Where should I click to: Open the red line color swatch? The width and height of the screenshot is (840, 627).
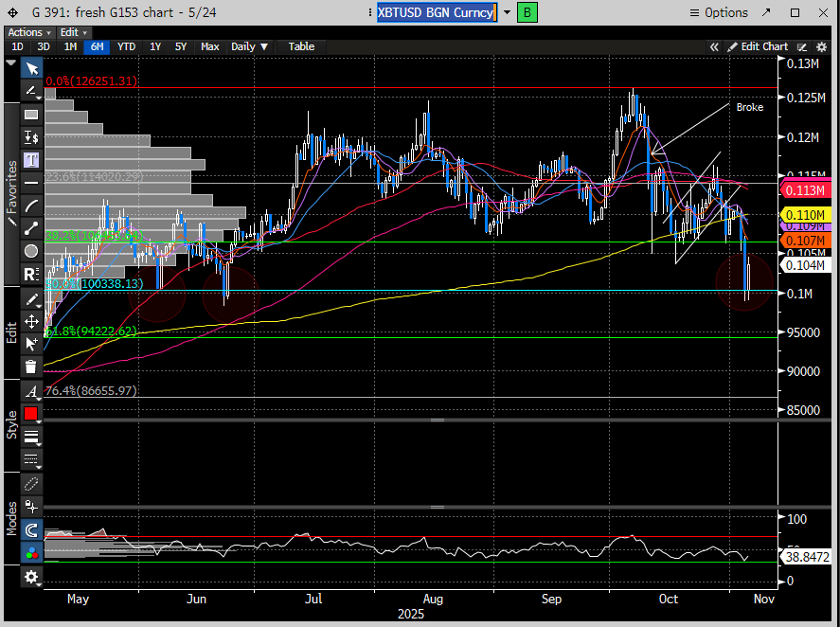tap(31, 414)
